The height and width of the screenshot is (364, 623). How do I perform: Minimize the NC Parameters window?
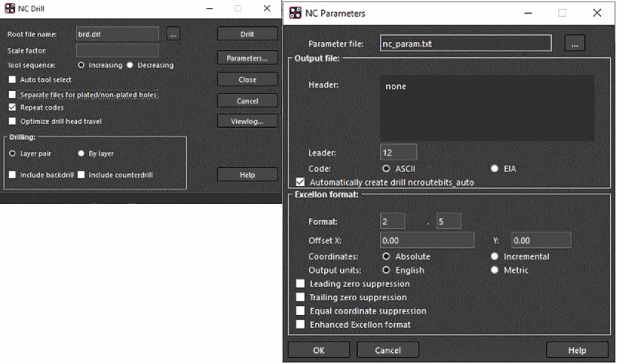pos(528,13)
